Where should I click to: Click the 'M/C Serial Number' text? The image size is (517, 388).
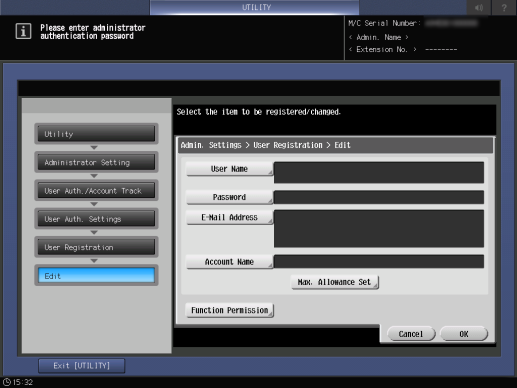[x=384, y=23]
